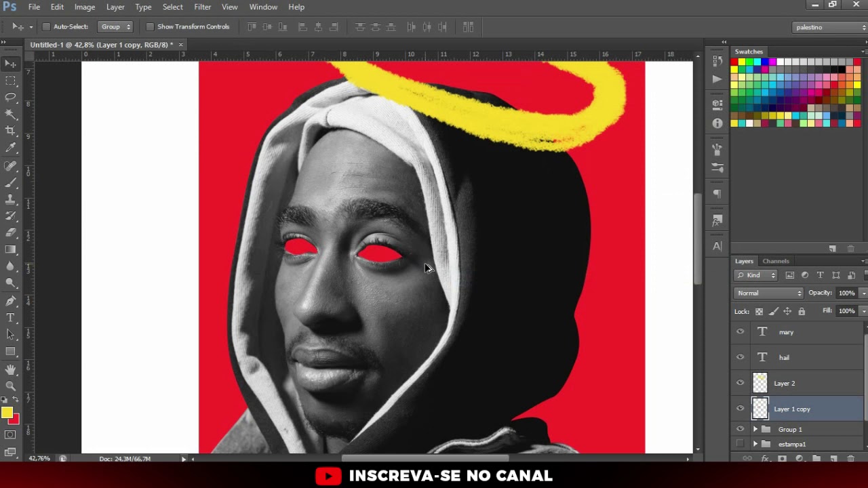868x488 pixels.
Task: Open the Auto-Select Group dropdown
Action: tap(115, 27)
